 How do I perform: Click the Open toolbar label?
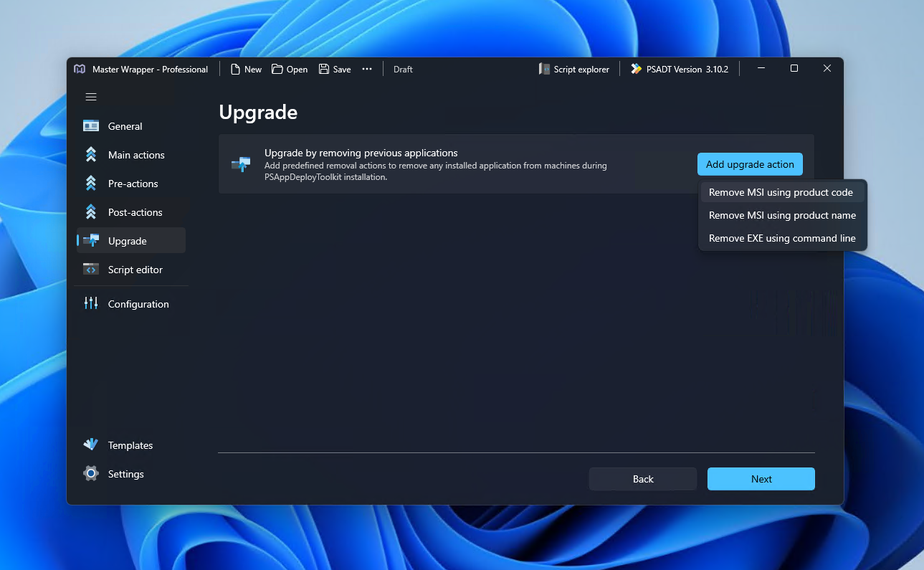297,70
